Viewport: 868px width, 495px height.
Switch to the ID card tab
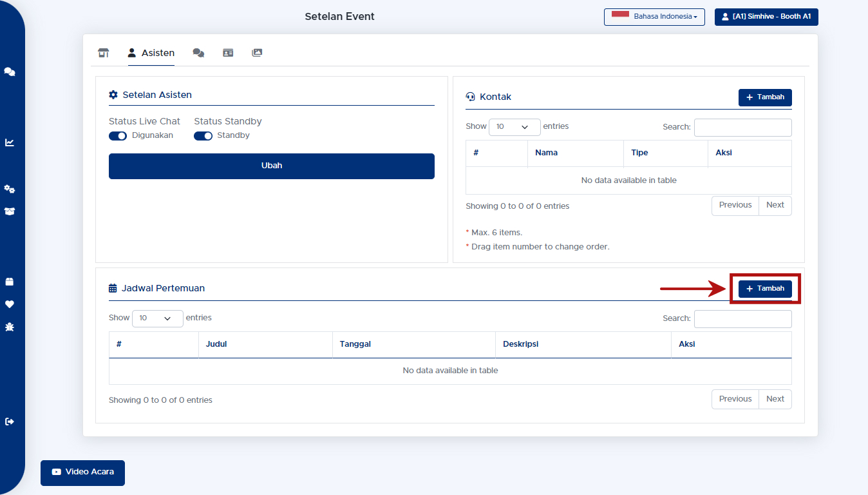click(228, 53)
